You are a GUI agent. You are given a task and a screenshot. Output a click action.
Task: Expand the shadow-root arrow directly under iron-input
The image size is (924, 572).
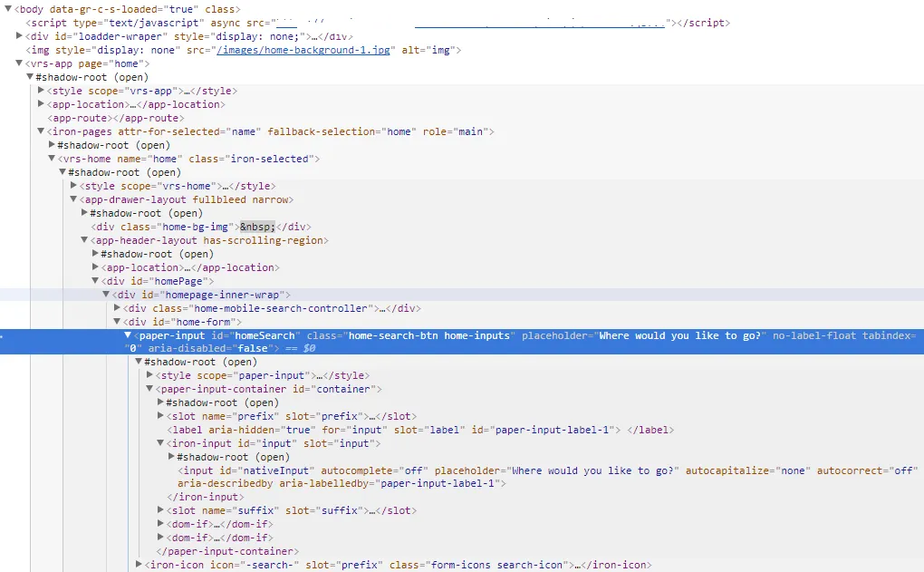[171, 456]
